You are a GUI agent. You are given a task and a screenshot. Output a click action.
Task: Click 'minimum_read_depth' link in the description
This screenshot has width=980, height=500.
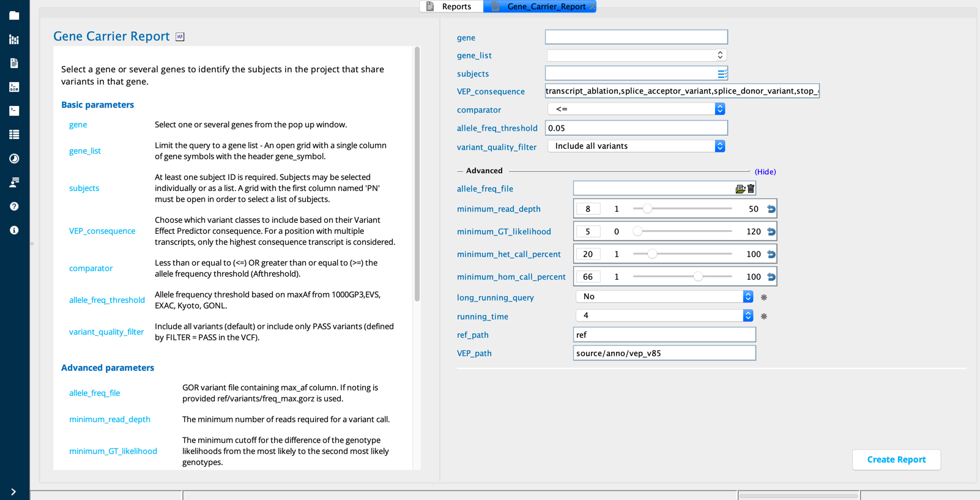(x=110, y=420)
